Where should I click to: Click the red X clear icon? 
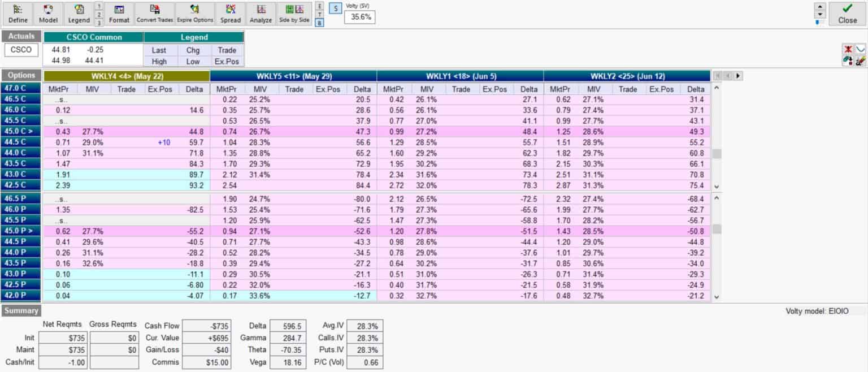pyautogui.click(x=848, y=50)
